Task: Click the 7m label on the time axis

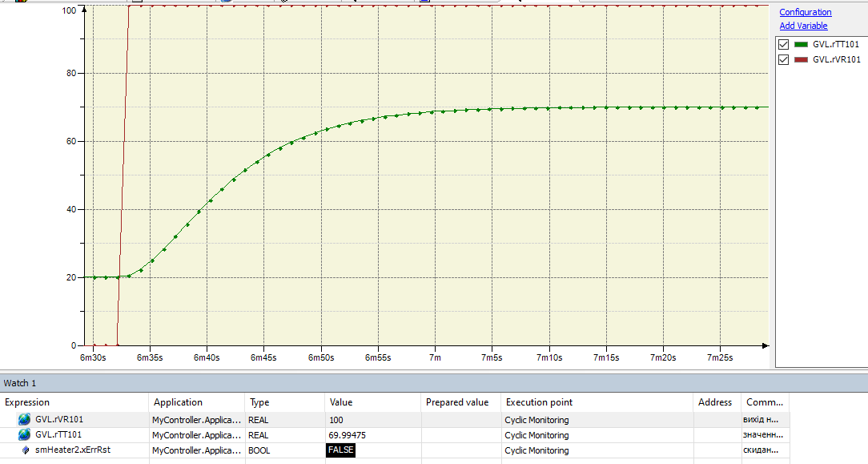Action: pos(436,357)
